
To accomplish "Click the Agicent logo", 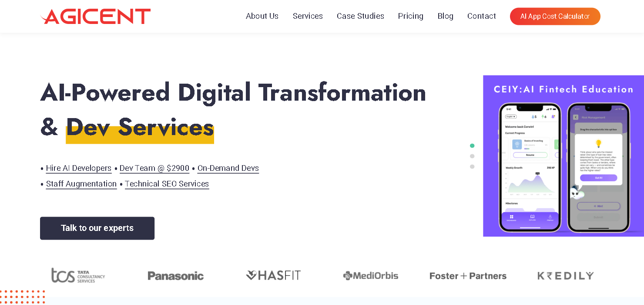I will (x=95, y=17).
